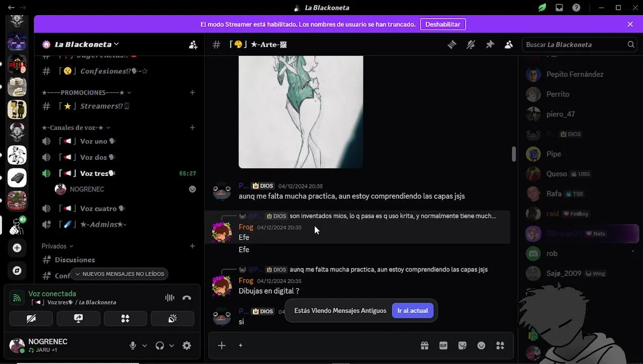The width and height of the screenshot is (643, 364).
Task: Add a channel to Canales de voz
Action: 192,127
